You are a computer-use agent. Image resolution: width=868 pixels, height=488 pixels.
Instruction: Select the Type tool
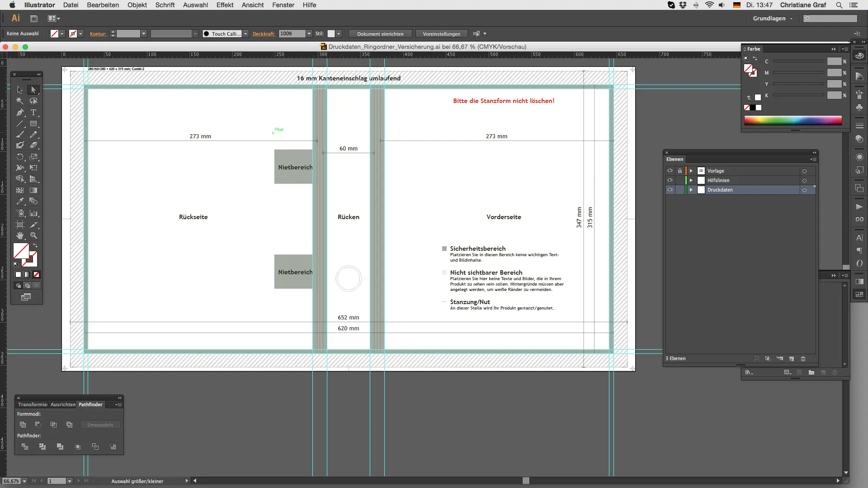click(33, 113)
